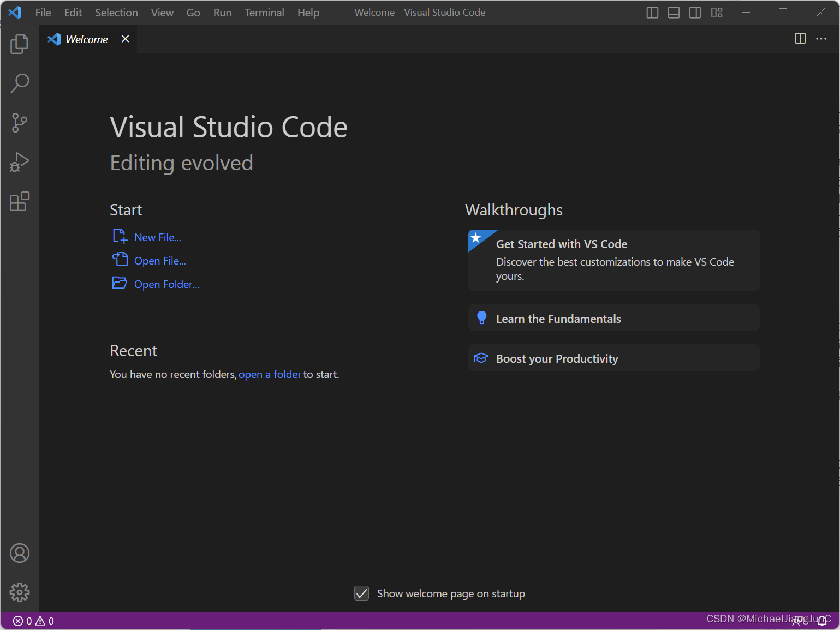The image size is (840, 630).
Task: Open editor More Actions ellipsis
Action: [821, 38]
